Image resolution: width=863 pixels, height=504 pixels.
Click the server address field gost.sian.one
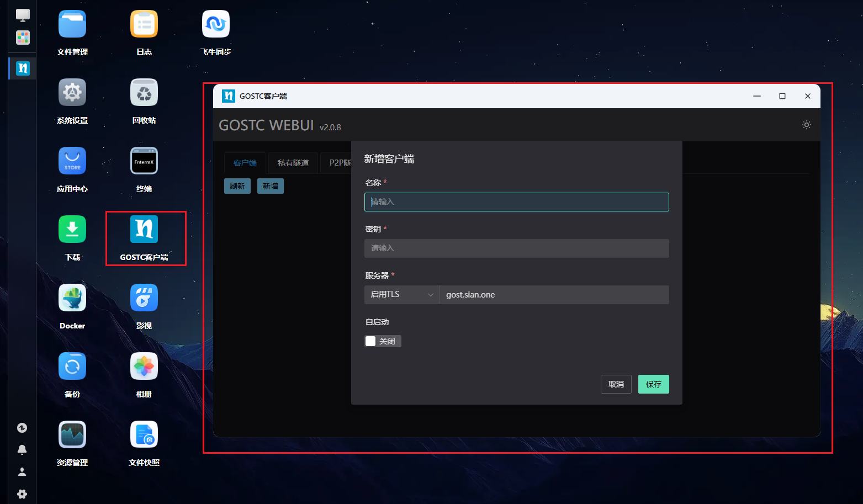[553, 295]
